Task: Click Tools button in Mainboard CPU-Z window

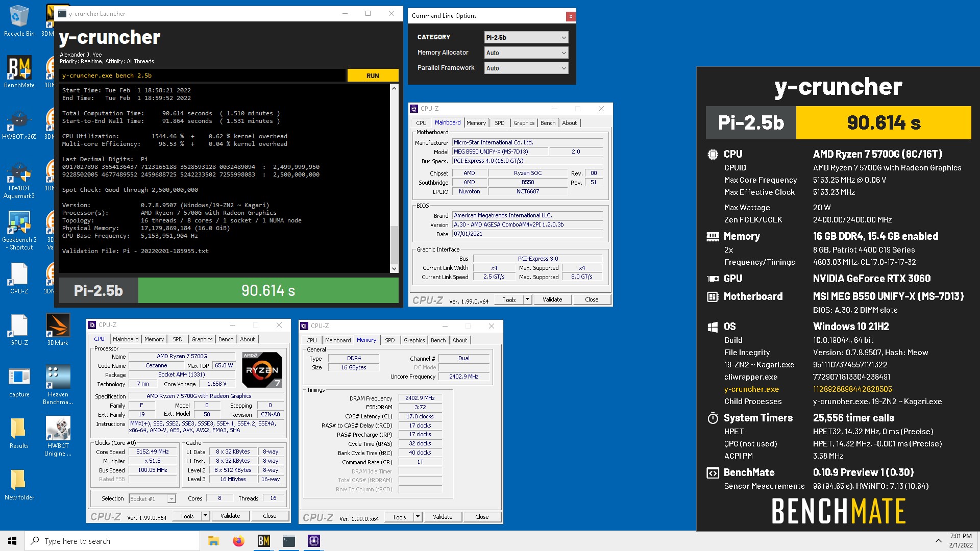Action: coord(509,299)
